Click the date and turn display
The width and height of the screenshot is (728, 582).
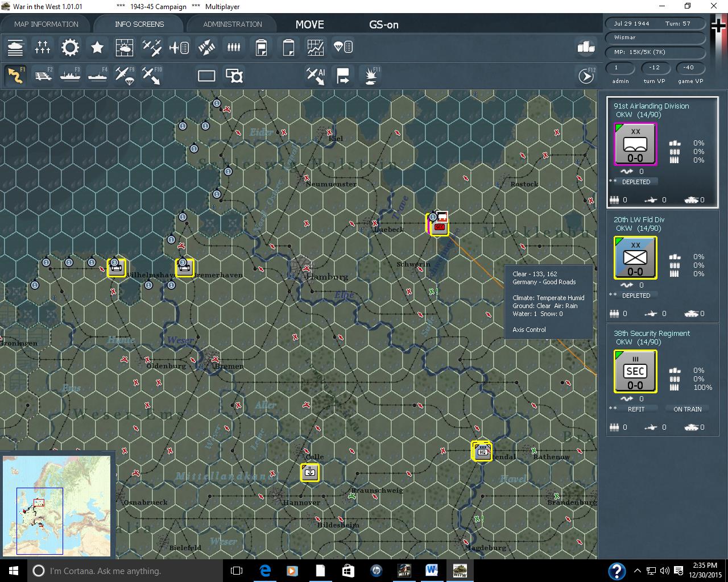[655, 24]
